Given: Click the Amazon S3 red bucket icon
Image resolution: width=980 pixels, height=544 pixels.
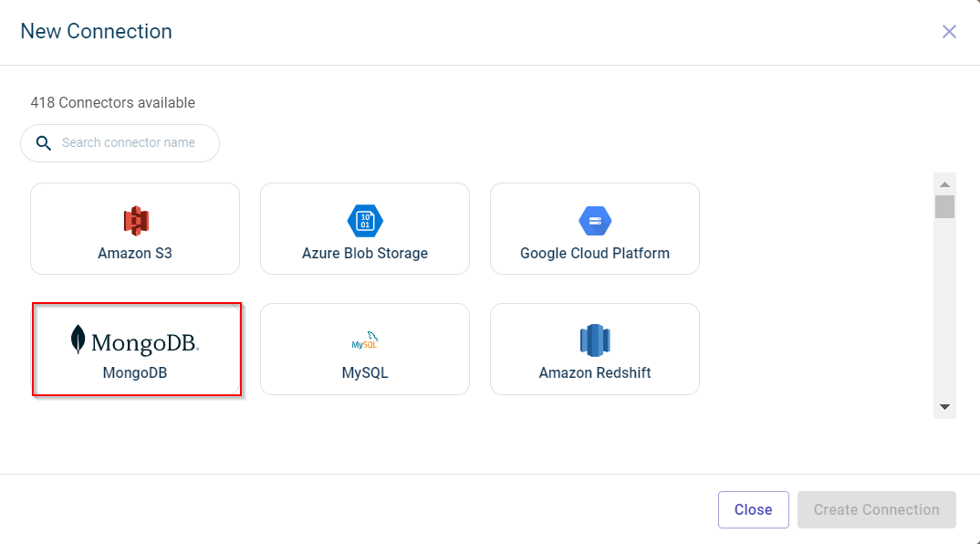Looking at the screenshot, I should [135, 220].
